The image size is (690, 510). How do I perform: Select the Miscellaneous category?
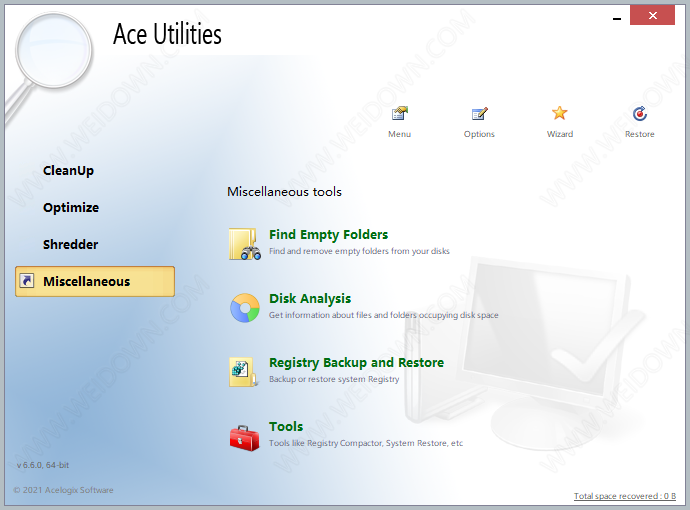click(x=95, y=281)
